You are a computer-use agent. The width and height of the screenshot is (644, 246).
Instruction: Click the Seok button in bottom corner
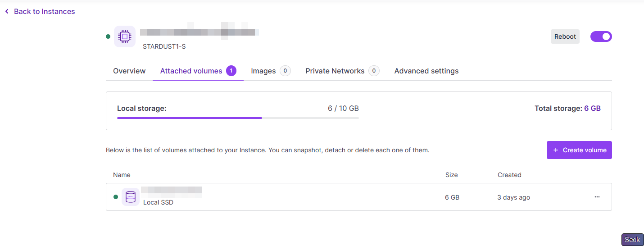[x=632, y=240]
